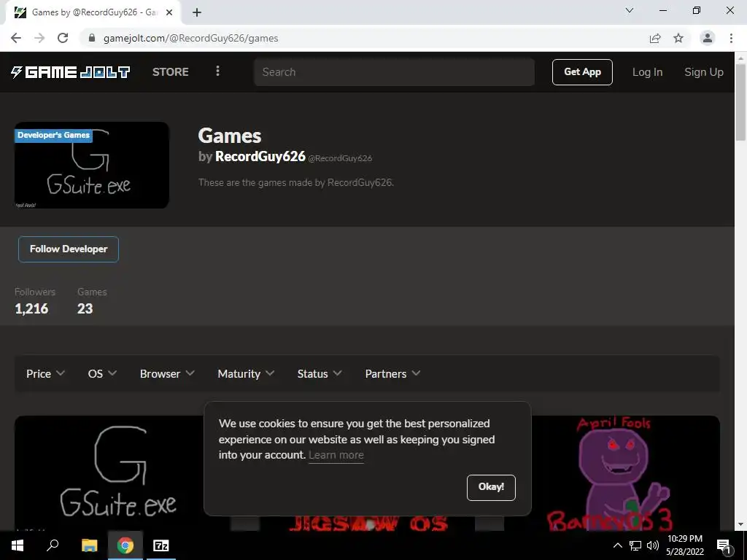Open taskbar search magnifier

pyautogui.click(x=53, y=545)
